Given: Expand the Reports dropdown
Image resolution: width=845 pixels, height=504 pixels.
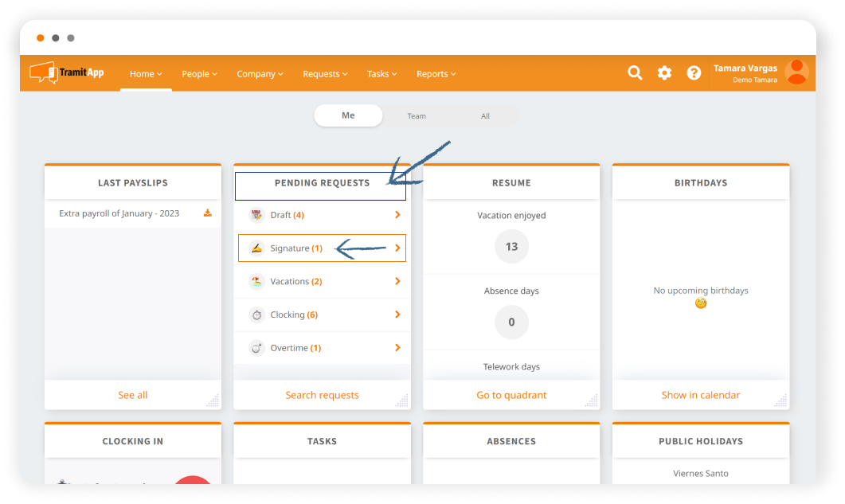Looking at the screenshot, I should 435,73.
